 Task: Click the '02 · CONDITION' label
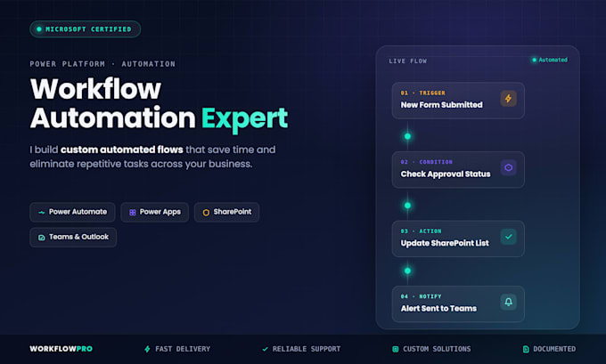pyautogui.click(x=426, y=162)
